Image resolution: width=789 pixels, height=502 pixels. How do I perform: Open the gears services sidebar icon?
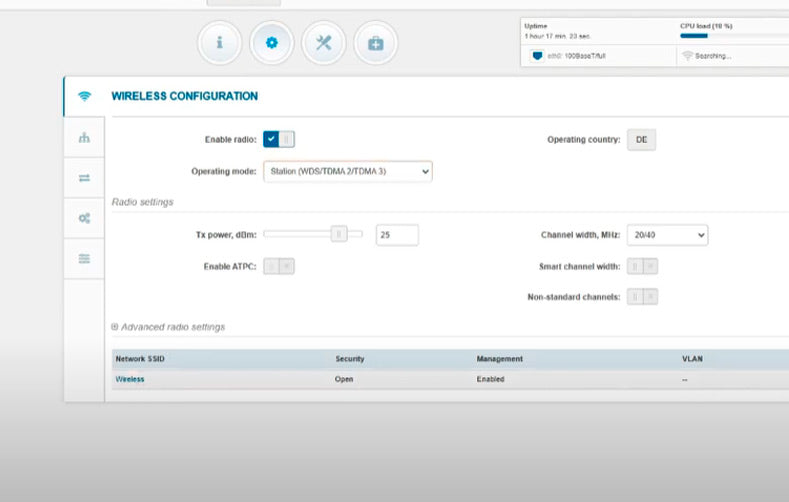click(84, 218)
